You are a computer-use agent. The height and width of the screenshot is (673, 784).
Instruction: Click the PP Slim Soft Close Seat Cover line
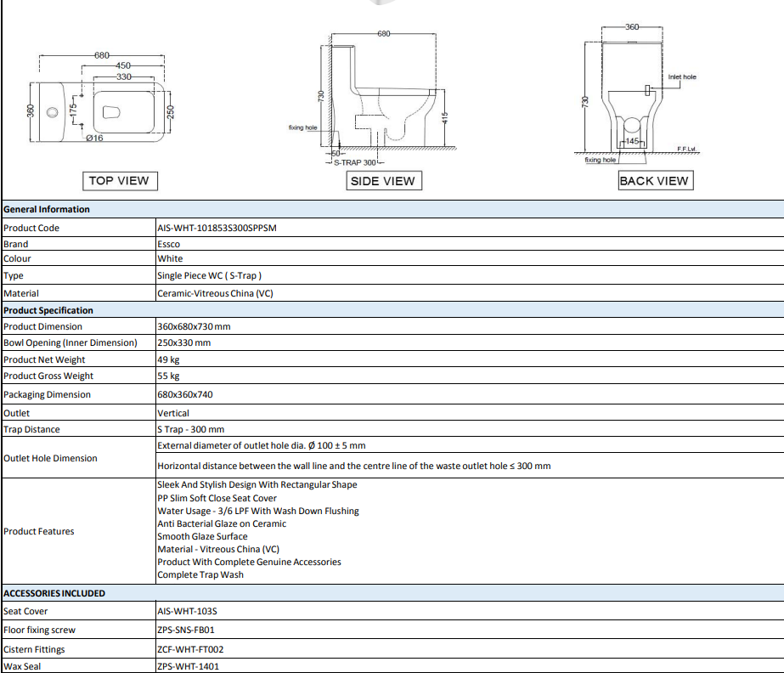[217, 498]
